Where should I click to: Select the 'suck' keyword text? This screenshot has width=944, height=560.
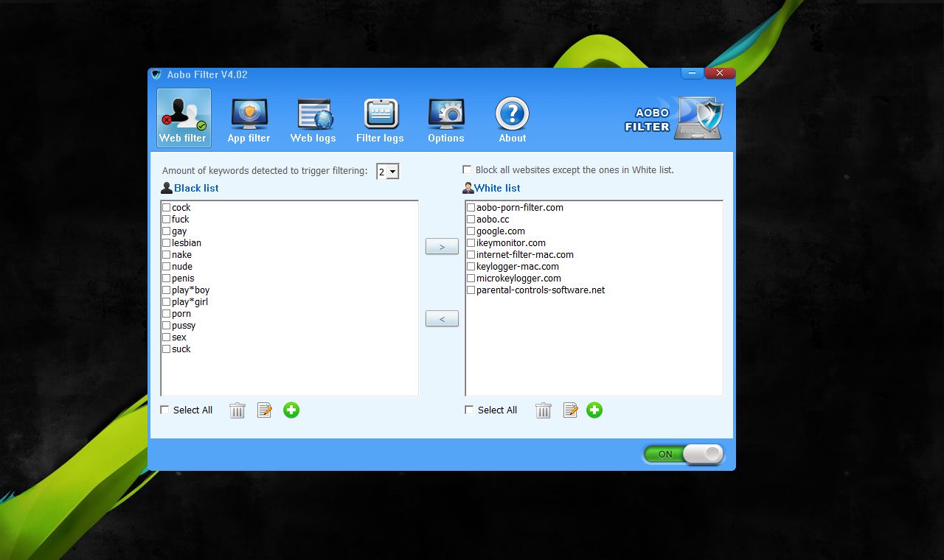(181, 349)
